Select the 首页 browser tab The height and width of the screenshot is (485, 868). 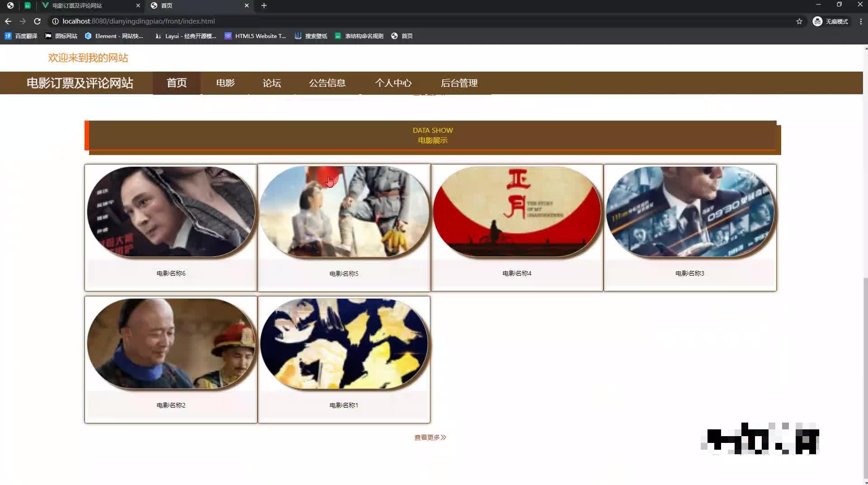pos(200,5)
